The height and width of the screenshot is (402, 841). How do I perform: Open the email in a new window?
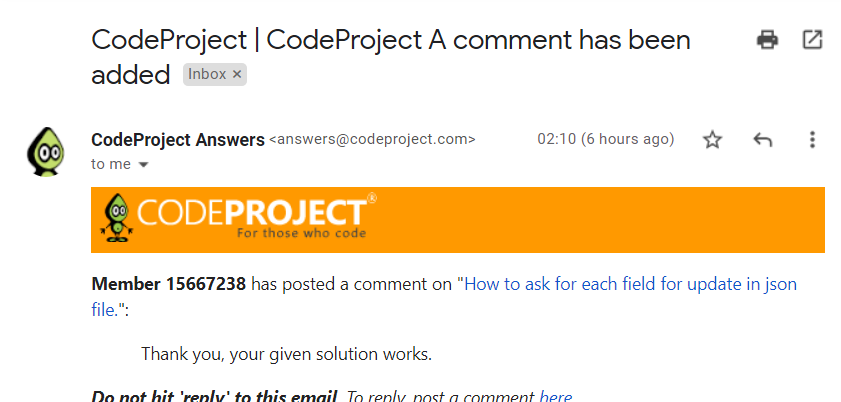click(812, 40)
